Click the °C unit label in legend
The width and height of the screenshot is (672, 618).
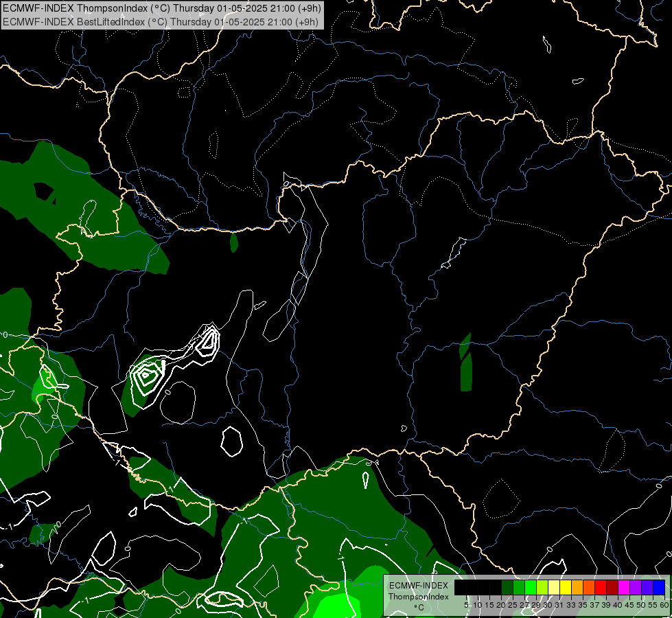419,607
